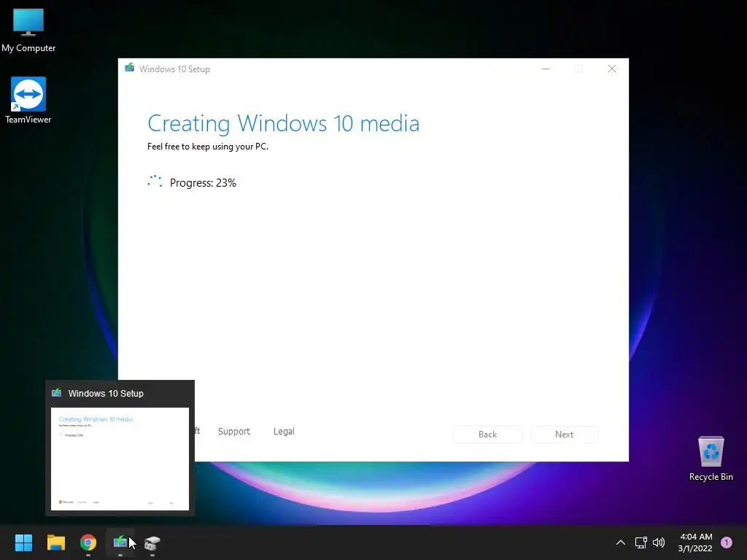Open the Recycle Bin desktop icon
Viewport: 747px width, 560px height.
click(x=711, y=459)
